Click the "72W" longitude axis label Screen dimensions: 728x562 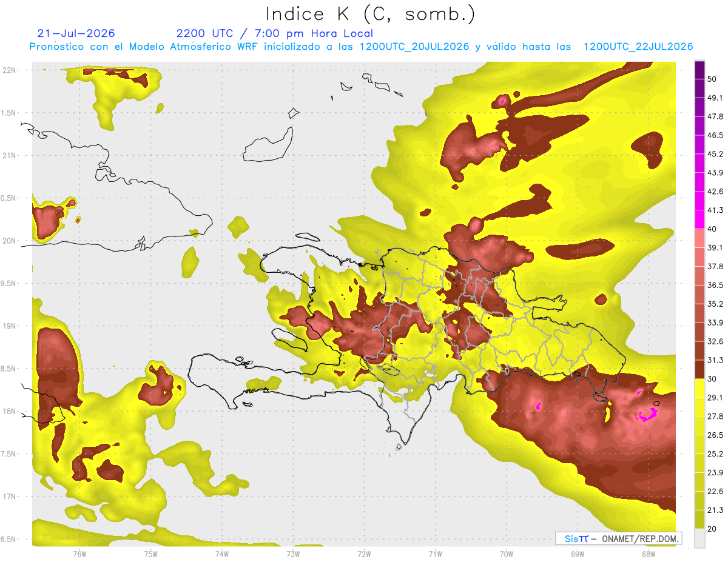[x=364, y=554]
